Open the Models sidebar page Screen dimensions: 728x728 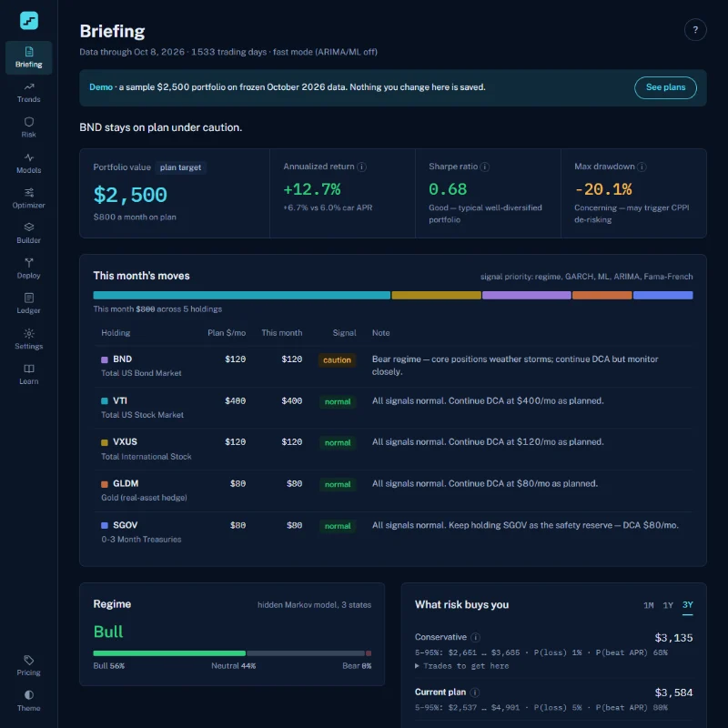tap(29, 164)
